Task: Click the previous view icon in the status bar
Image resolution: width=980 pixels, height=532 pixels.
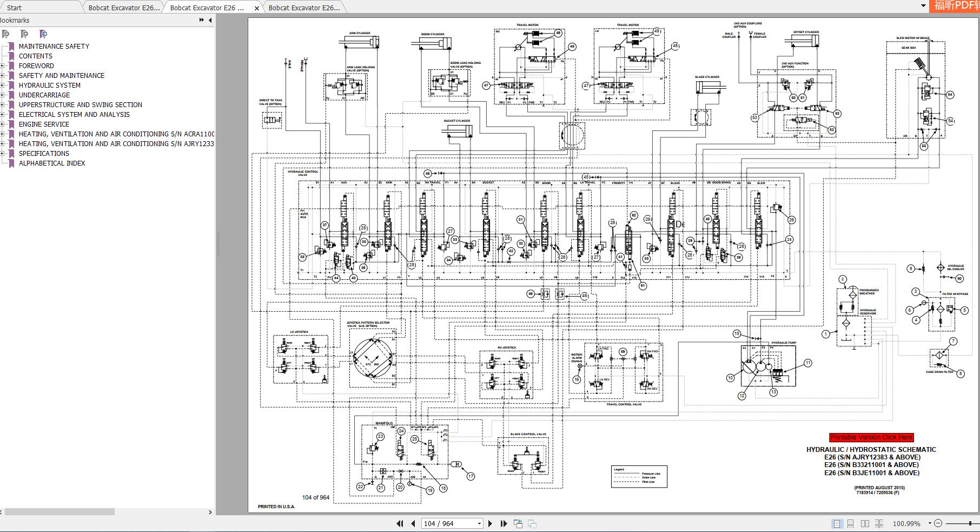Action: tap(518, 523)
